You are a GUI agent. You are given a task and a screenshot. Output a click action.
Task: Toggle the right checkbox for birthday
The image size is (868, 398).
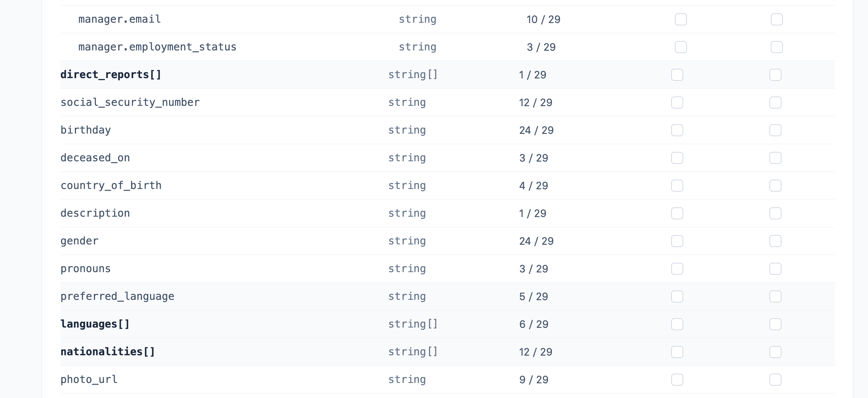click(775, 130)
